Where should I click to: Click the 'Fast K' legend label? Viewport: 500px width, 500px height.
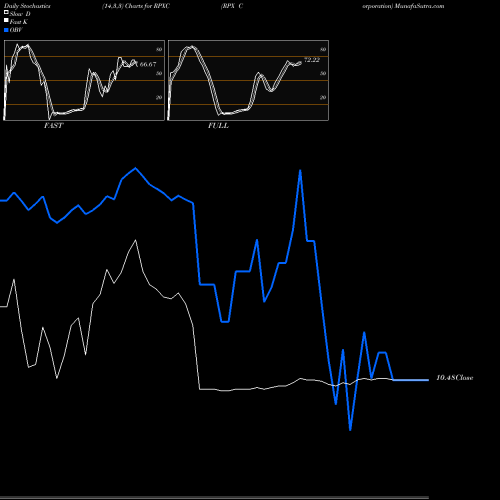coord(18,22)
